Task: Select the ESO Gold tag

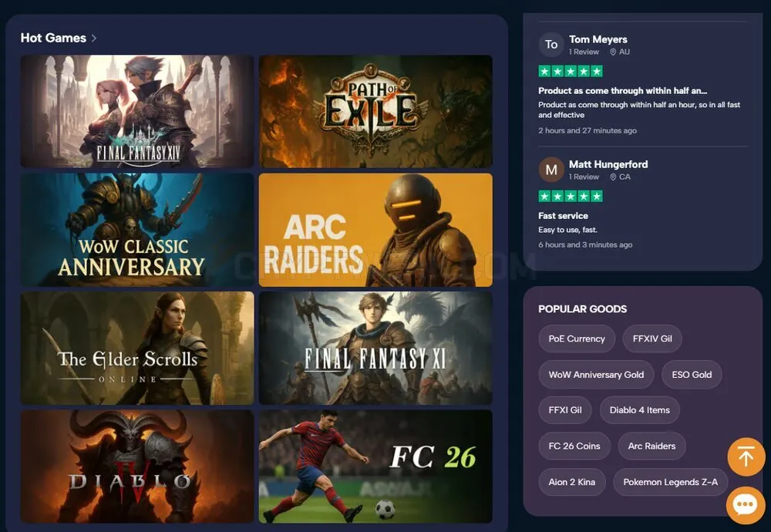Action: pos(692,374)
